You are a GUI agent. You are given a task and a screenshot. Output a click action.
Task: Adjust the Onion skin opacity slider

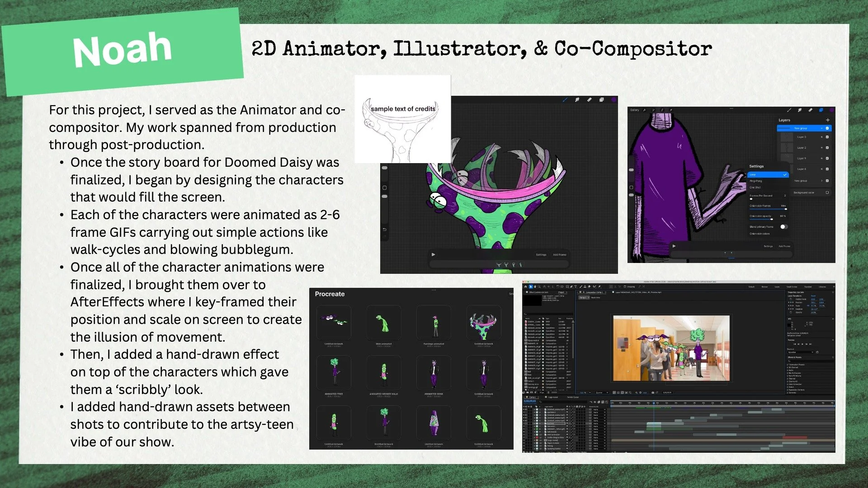coord(771,219)
